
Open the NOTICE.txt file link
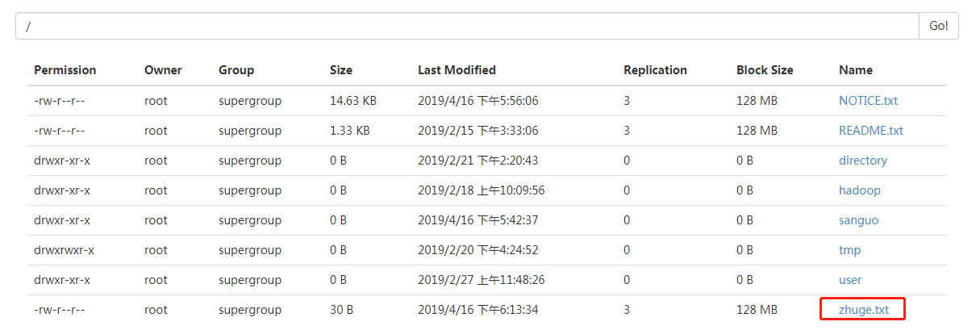[x=868, y=101]
